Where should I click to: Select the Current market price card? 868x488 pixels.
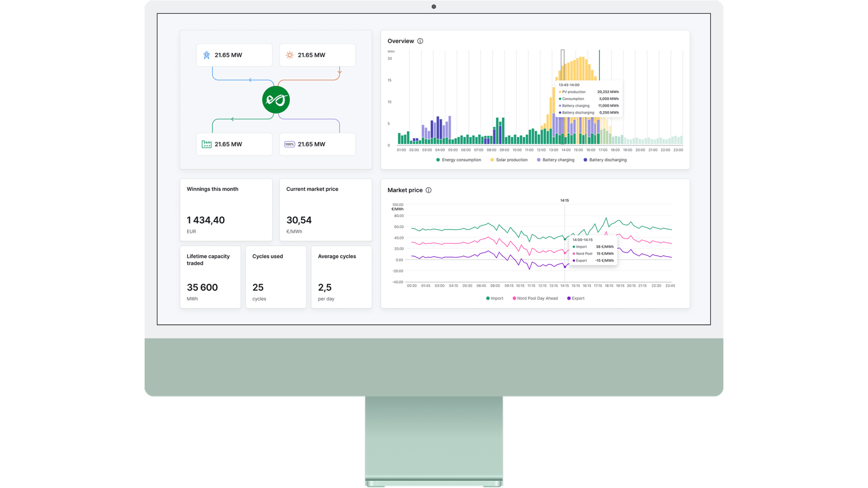coord(325,210)
